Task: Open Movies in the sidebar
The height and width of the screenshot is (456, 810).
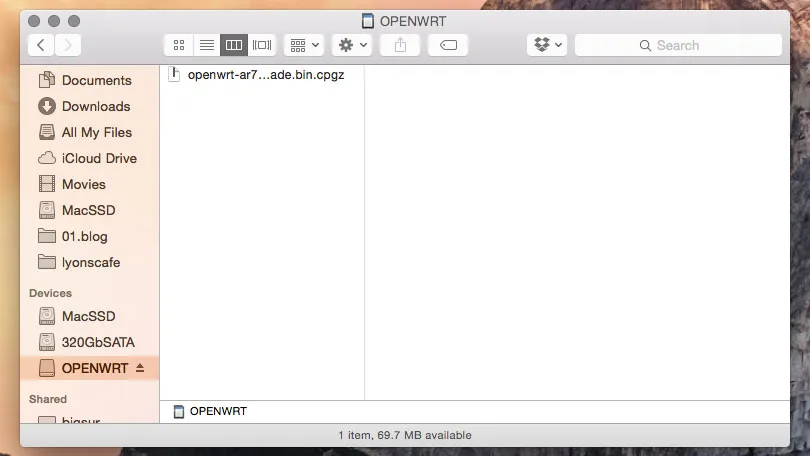Action: pos(89,184)
